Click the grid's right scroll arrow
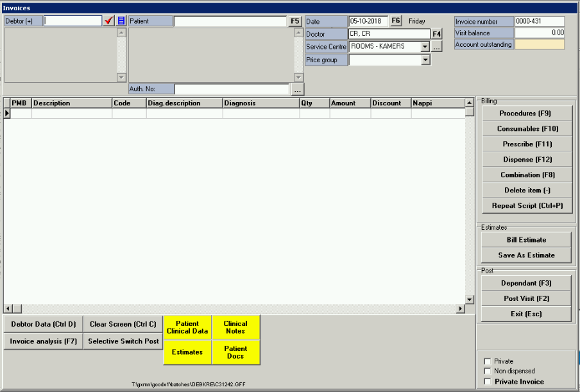This screenshot has width=580, height=392. point(460,309)
